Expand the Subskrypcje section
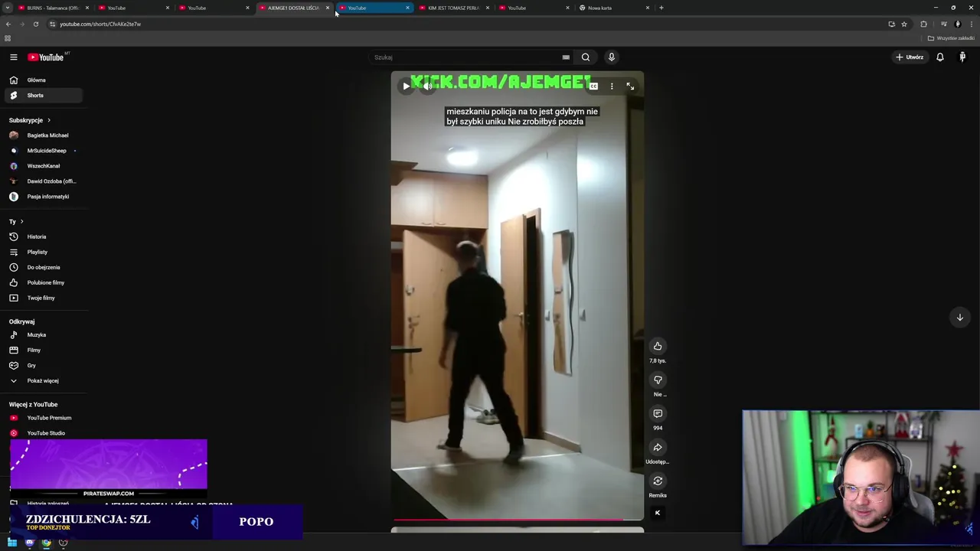Image resolution: width=980 pixels, height=551 pixels. click(x=30, y=120)
